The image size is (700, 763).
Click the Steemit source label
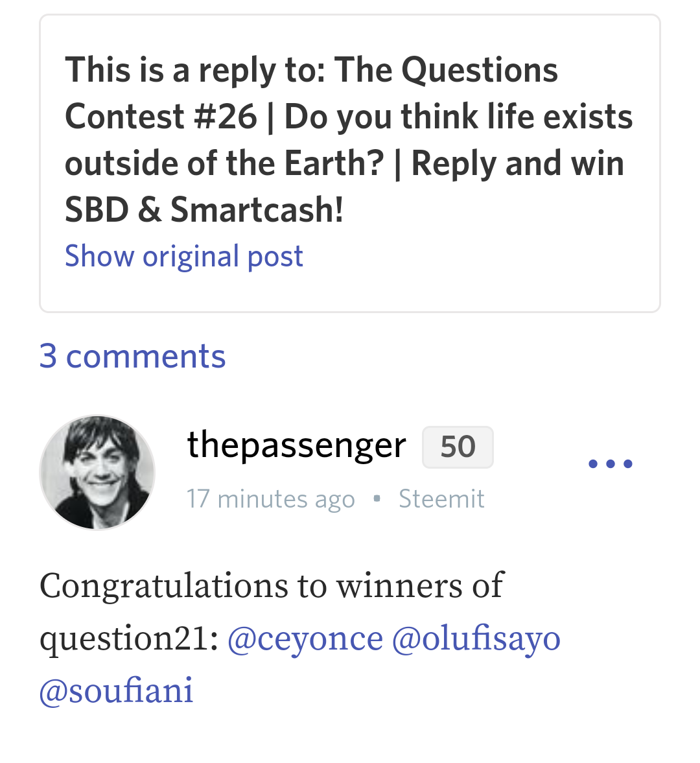coord(441,499)
